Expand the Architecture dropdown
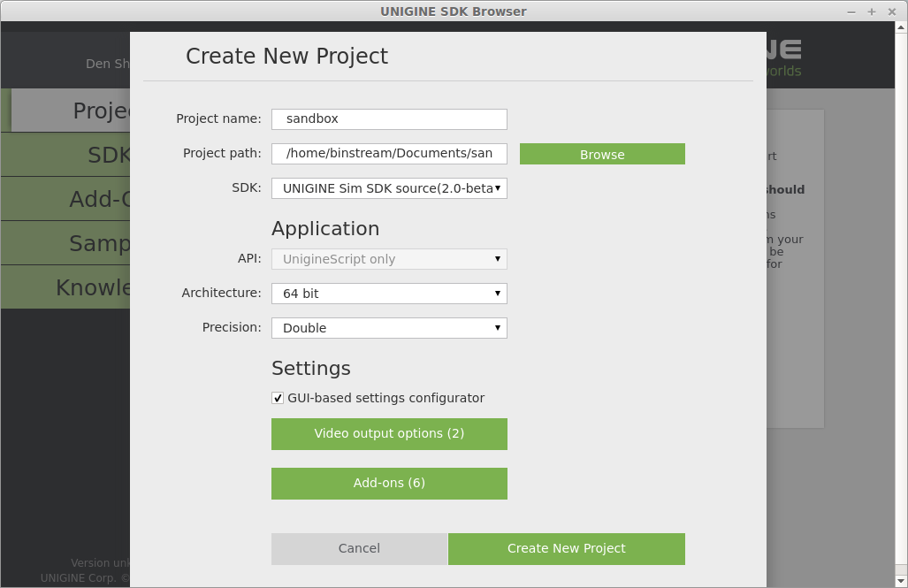 click(389, 294)
